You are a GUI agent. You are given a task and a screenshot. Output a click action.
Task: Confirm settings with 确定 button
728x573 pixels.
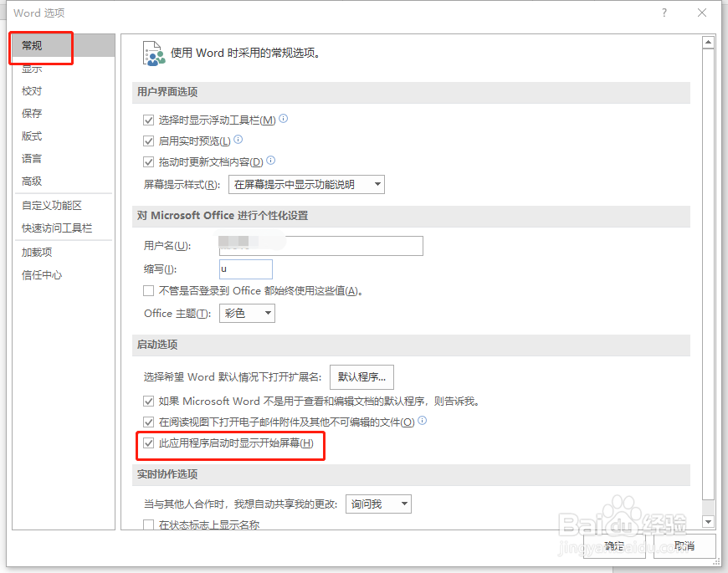point(614,546)
